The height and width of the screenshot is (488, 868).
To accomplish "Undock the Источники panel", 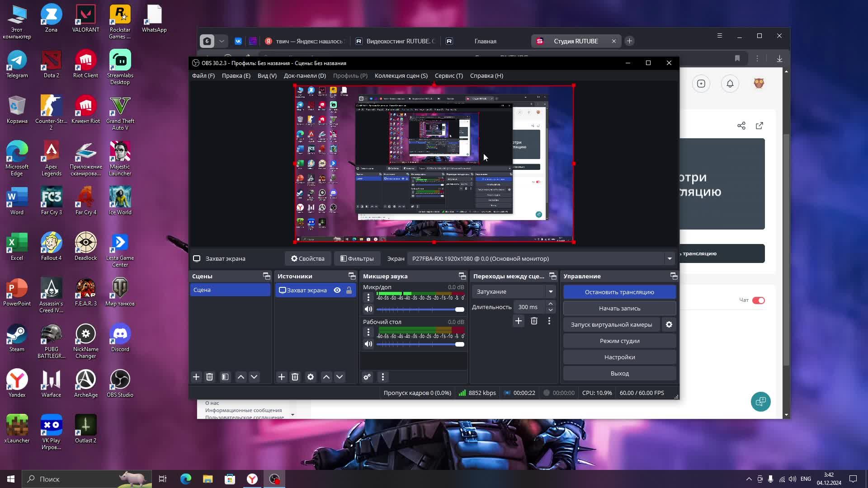I will (x=352, y=276).
